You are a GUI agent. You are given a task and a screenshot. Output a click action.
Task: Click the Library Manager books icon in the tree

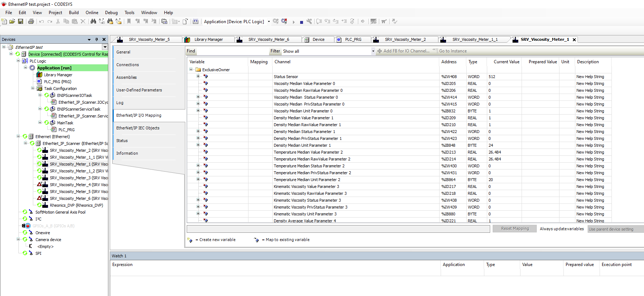click(39, 75)
